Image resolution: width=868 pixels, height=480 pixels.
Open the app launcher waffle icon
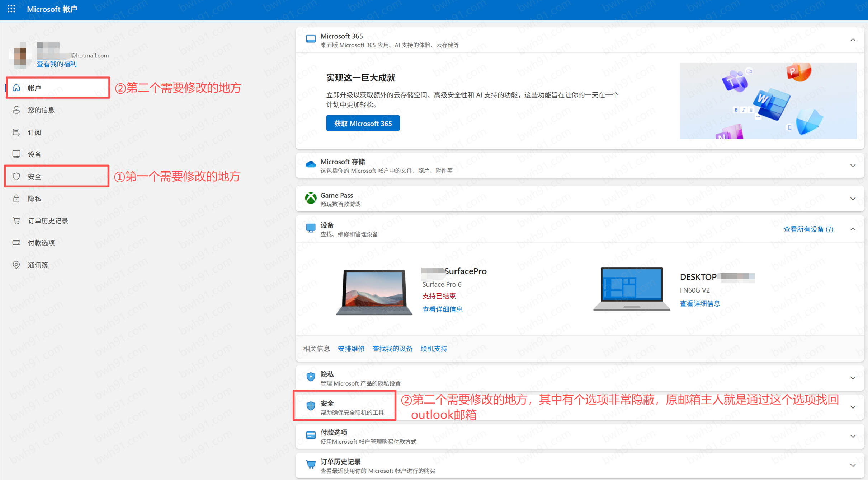[11, 9]
